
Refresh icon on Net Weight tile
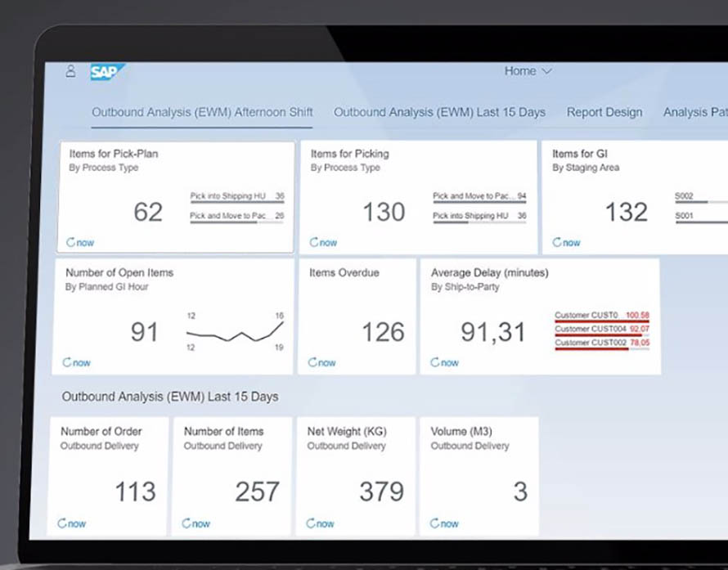311,523
